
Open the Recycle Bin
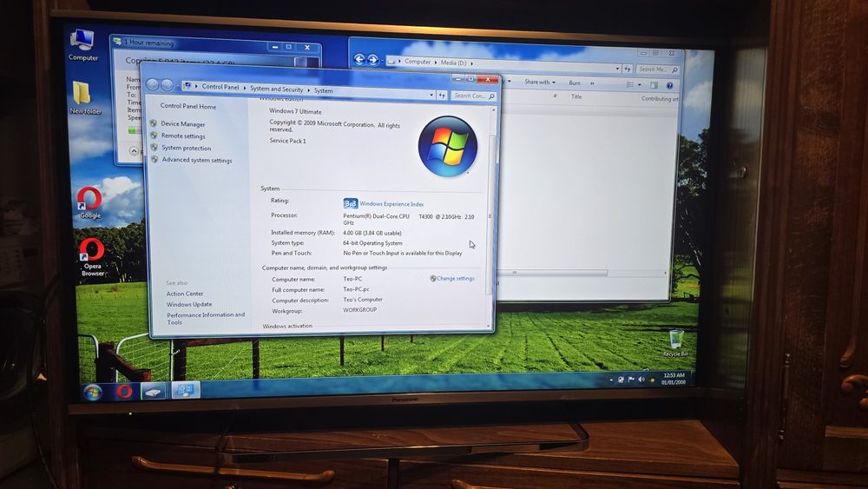tap(676, 343)
